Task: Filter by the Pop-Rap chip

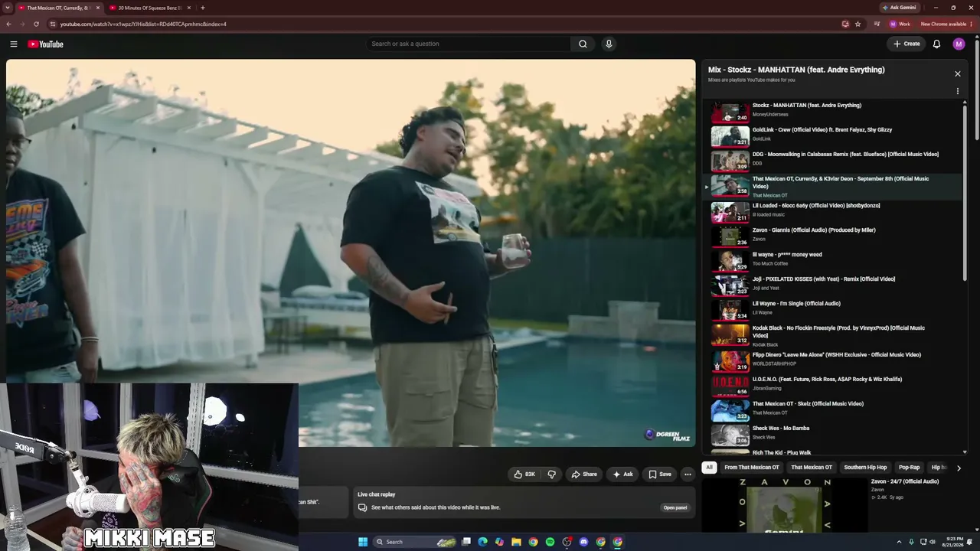Action: click(x=910, y=468)
